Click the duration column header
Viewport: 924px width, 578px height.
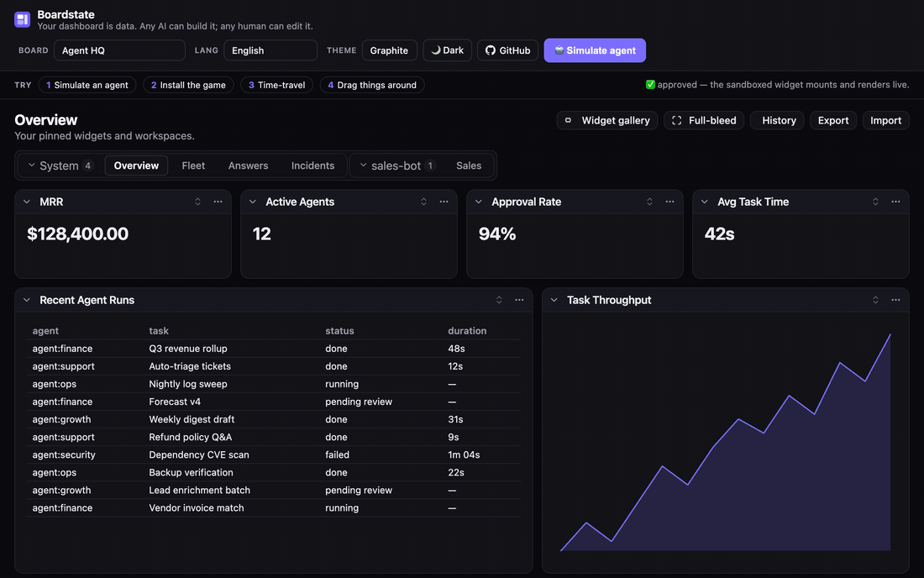click(x=467, y=330)
